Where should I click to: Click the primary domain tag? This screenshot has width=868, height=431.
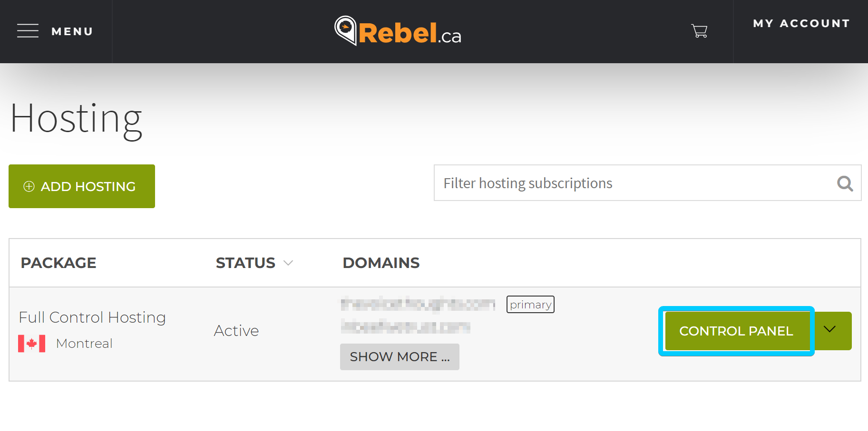click(x=530, y=305)
